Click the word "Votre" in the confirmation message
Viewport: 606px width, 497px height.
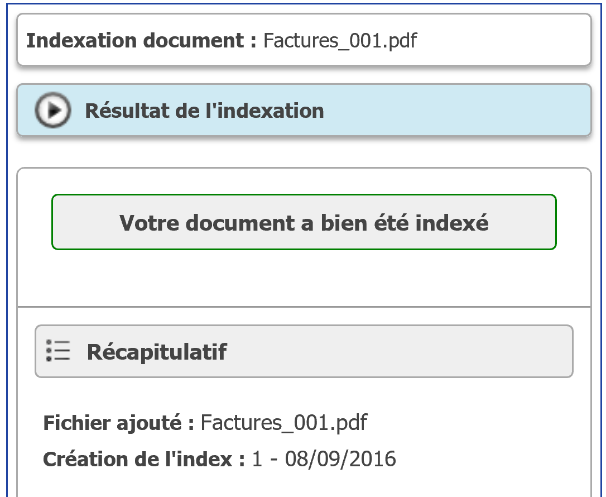coord(147,223)
